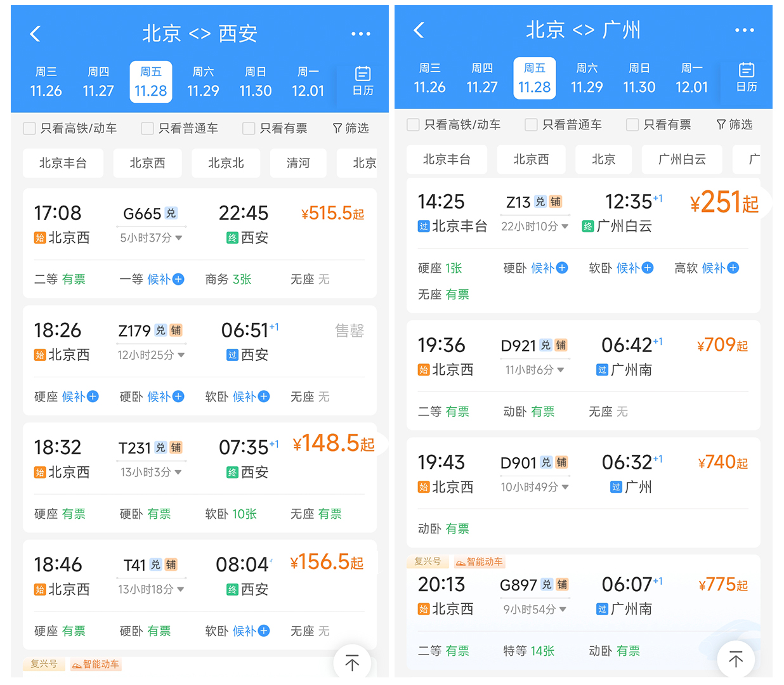Enable 只看有票 in Beijing–Guangzhou panel
784x685 pixels.
click(x=632, y=125)
